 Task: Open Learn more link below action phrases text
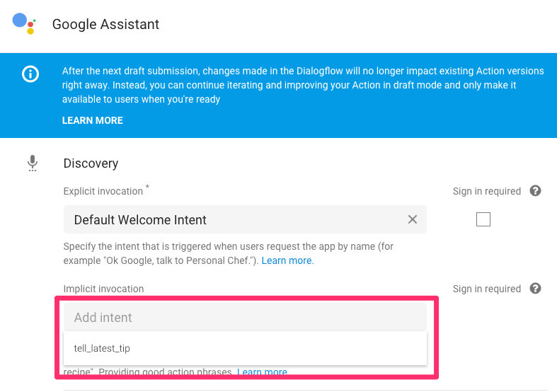tap(262, 372)
